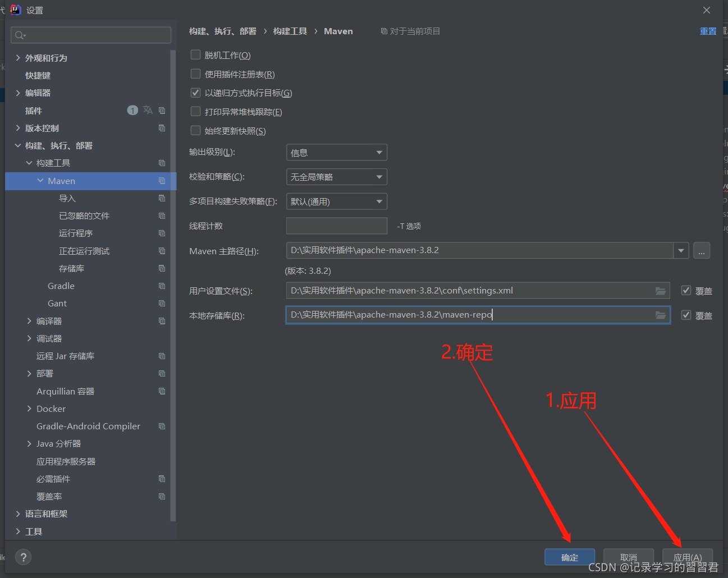The image size is (728, 578).
Task: Click the 取消 button
Action: pyautogui.click(x=629, y=557)
